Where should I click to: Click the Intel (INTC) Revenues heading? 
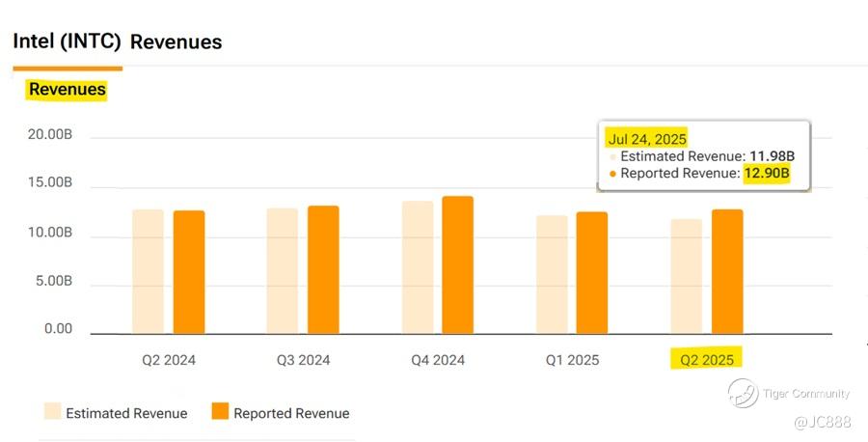(118, 41)
